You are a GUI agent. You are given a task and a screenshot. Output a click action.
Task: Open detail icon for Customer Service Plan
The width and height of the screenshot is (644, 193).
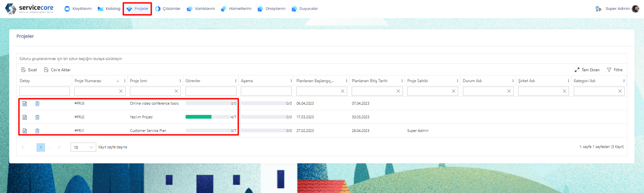(x=25, y=131)
